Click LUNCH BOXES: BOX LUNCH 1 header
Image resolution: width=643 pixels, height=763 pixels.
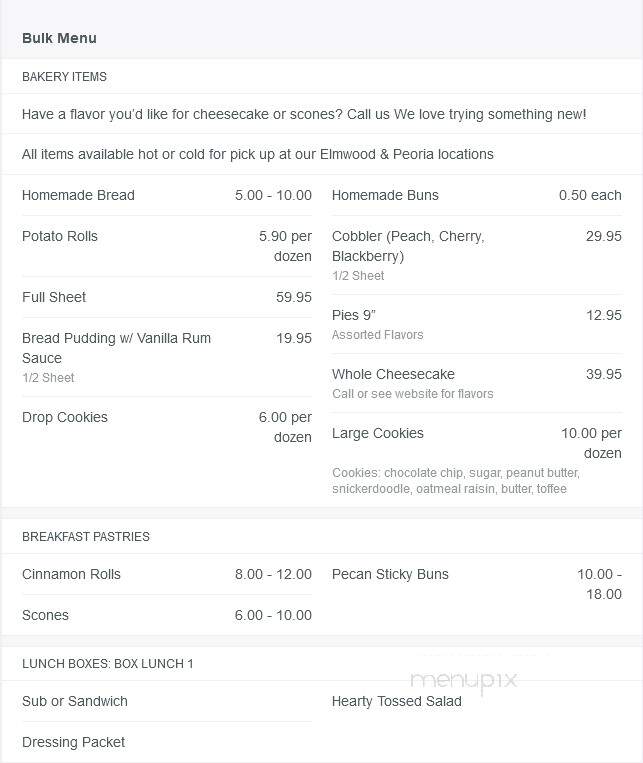click(x=108, y=664)
